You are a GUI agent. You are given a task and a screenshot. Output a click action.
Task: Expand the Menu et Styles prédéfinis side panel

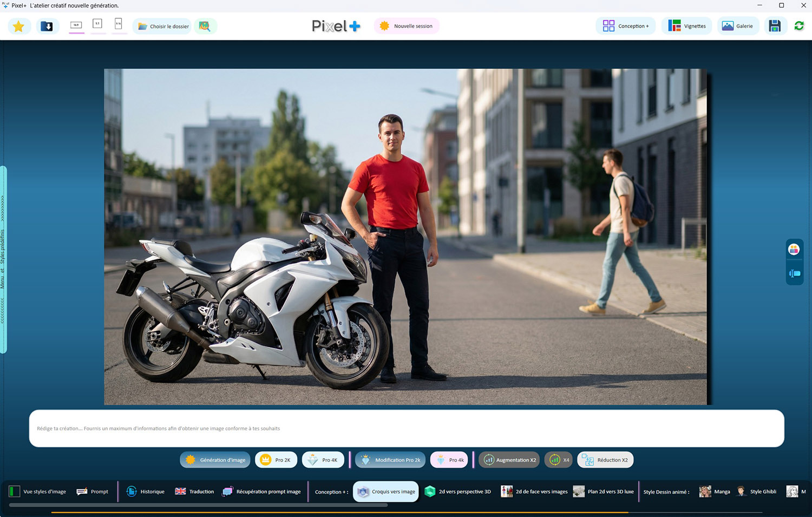tap(3, 260)
